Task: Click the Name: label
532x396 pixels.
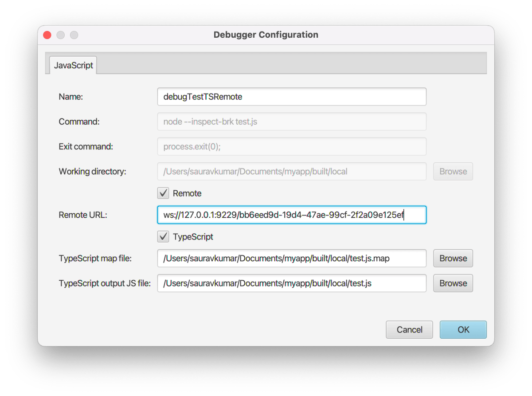Action: tap(70, 97)
